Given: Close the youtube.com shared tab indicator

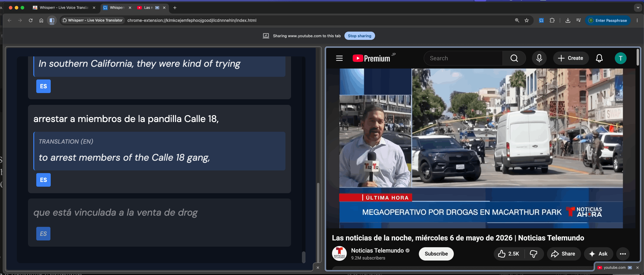Looking at the screenshot, I should coord(638,268).
